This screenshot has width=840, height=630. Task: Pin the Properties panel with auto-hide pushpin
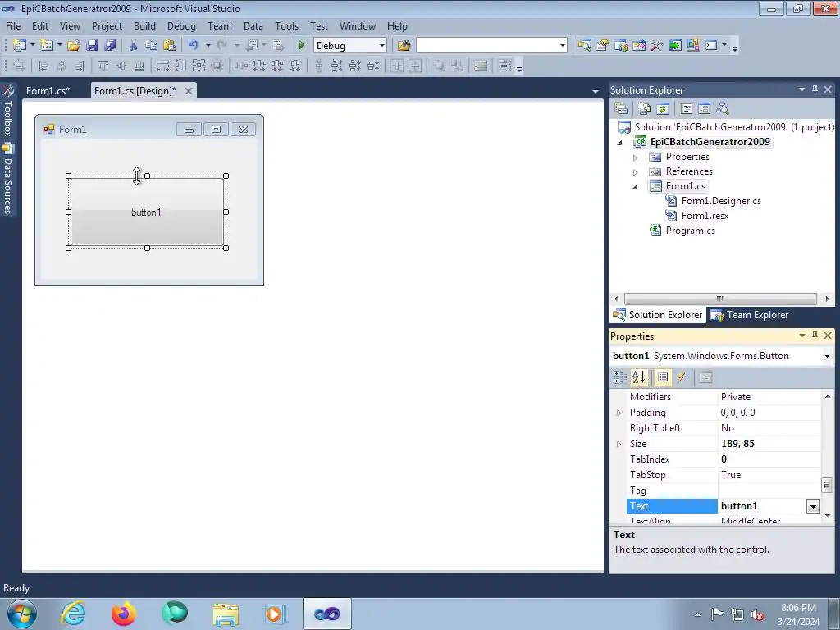pos(815,336)
